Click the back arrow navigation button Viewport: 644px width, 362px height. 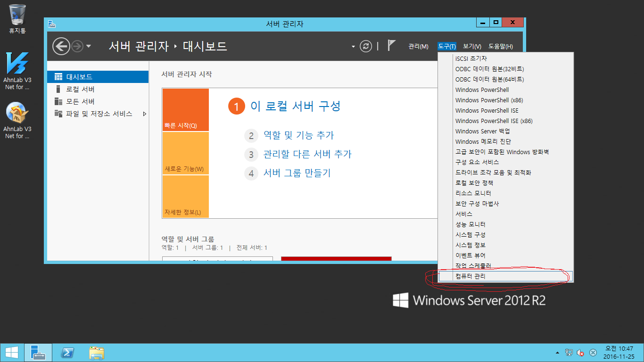pos(61,46)
